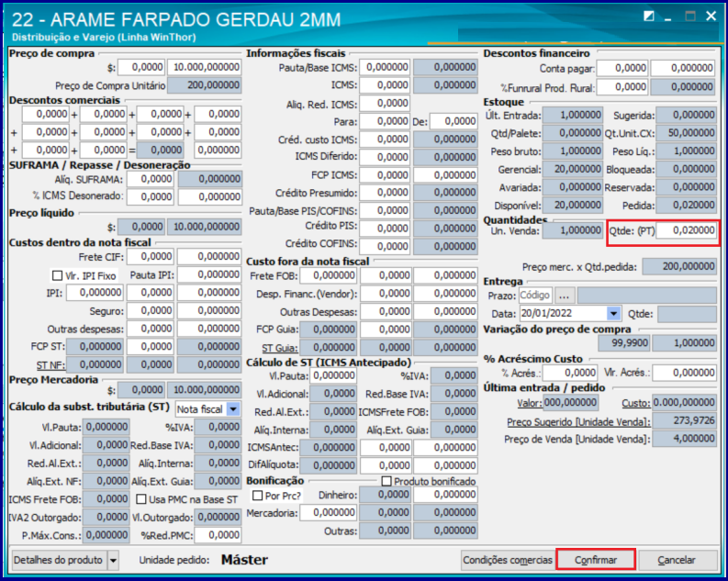Screen dimensions: 728x581
Task: Click the % ICMS Desonerado percent field
Action: 151,196
